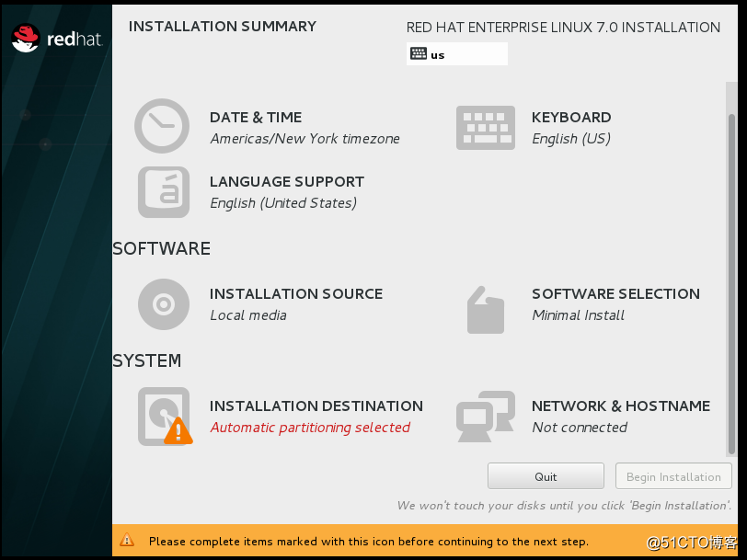Click the vertical scrollbar of the summary
This screenshot has width=747, height=560.
(731, 284)
